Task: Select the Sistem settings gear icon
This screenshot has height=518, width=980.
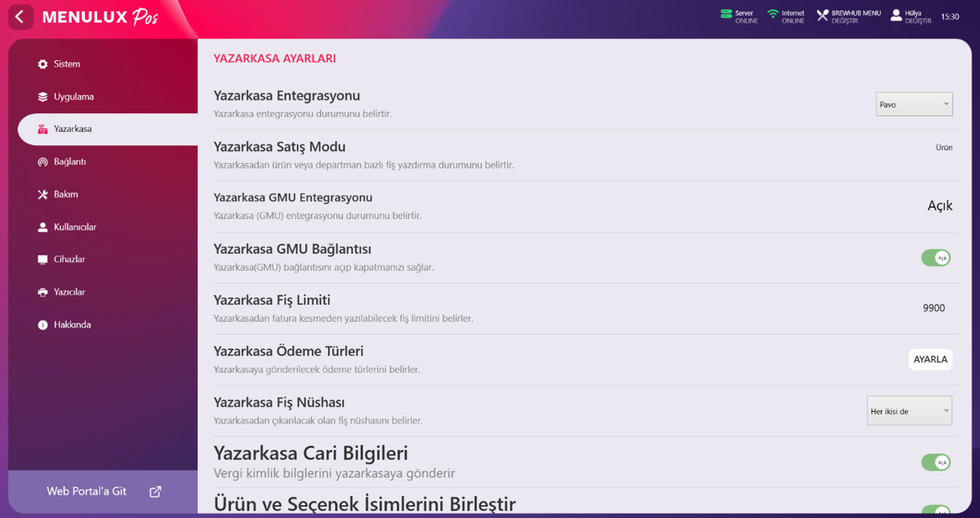Action: click(42, 63)
